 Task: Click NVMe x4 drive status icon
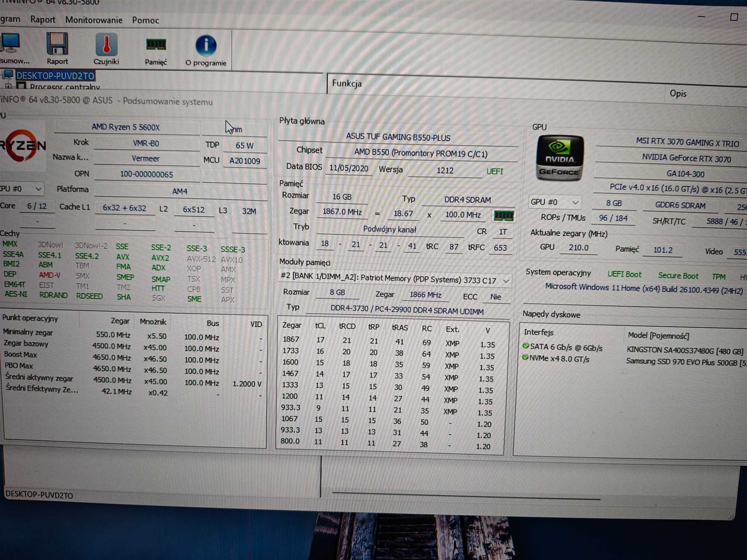pos(525,357)
